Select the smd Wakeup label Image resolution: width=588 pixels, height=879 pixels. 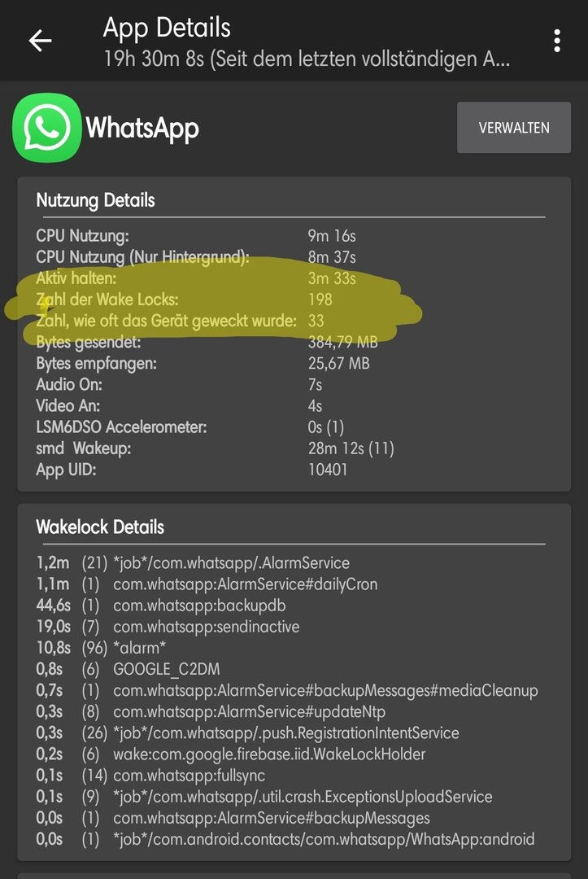[84, 448]
